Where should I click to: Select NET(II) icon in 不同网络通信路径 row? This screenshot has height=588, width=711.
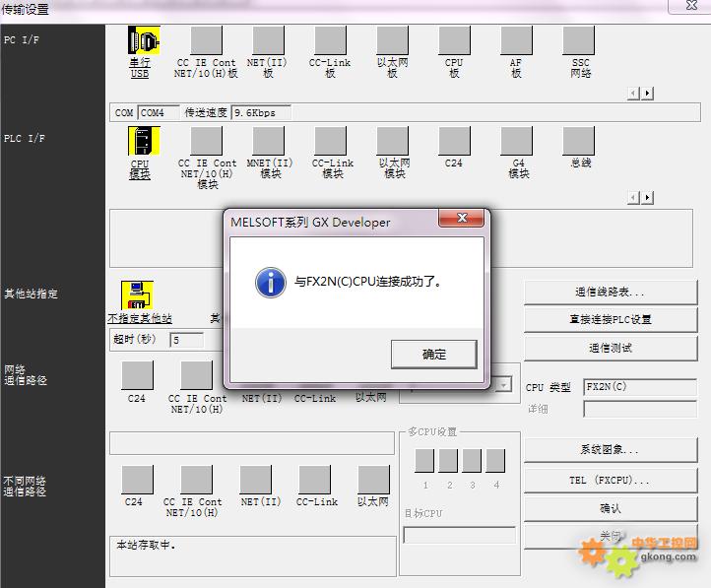click(x=256, y=480)
